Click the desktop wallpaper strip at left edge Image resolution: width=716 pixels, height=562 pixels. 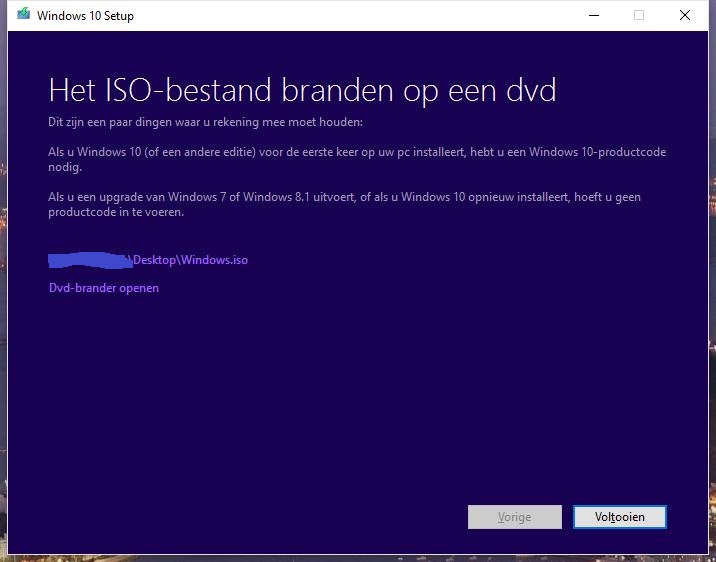pyautogui.click(x=3, y=281)
